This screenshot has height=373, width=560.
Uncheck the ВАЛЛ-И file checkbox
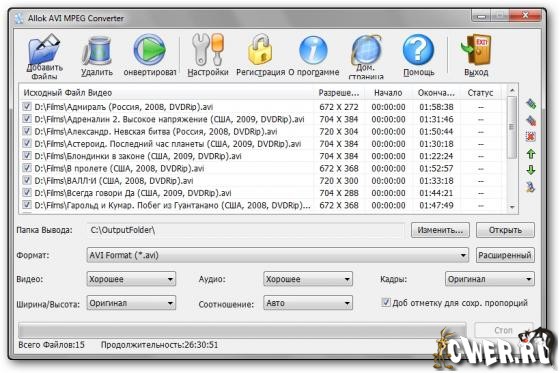click(26, 180)
